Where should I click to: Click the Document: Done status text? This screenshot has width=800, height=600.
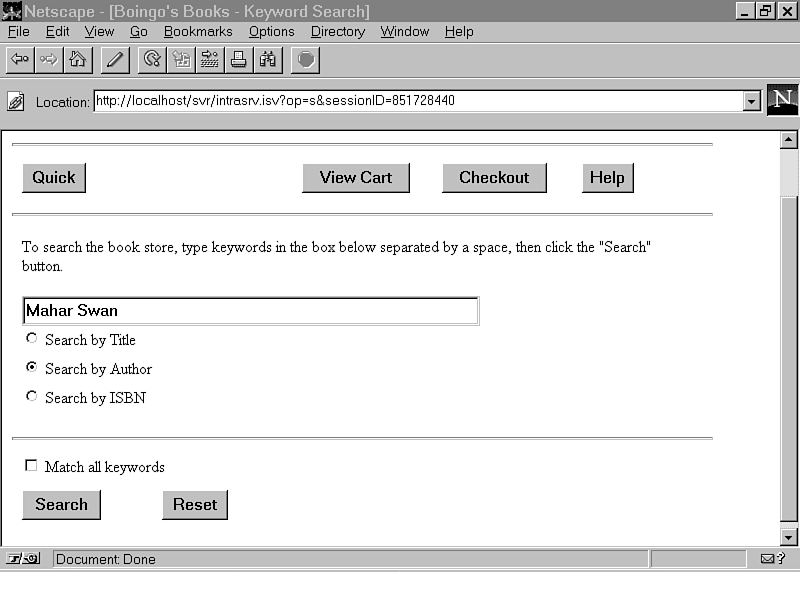click(x=106, y=559)
